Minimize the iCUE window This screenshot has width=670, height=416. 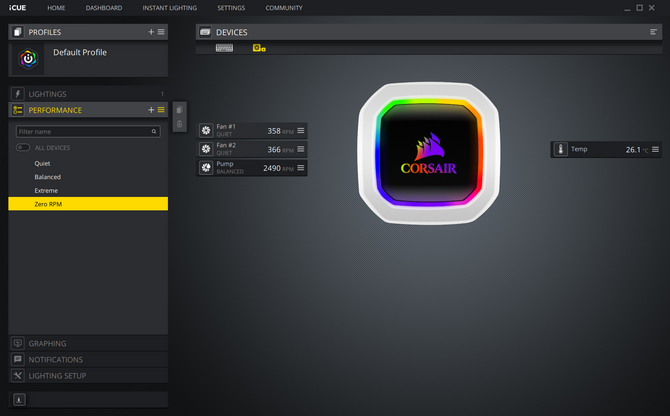pos(627,8)
